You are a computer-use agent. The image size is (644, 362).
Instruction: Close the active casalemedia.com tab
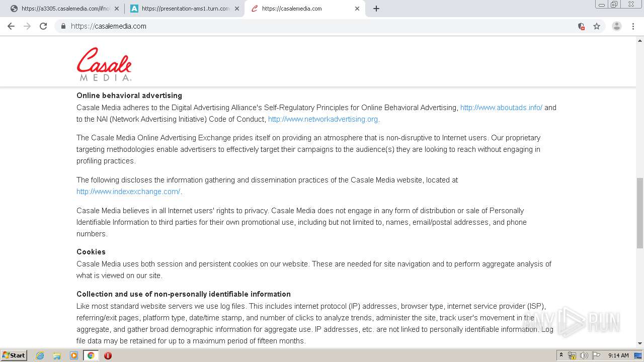(357, 9)
